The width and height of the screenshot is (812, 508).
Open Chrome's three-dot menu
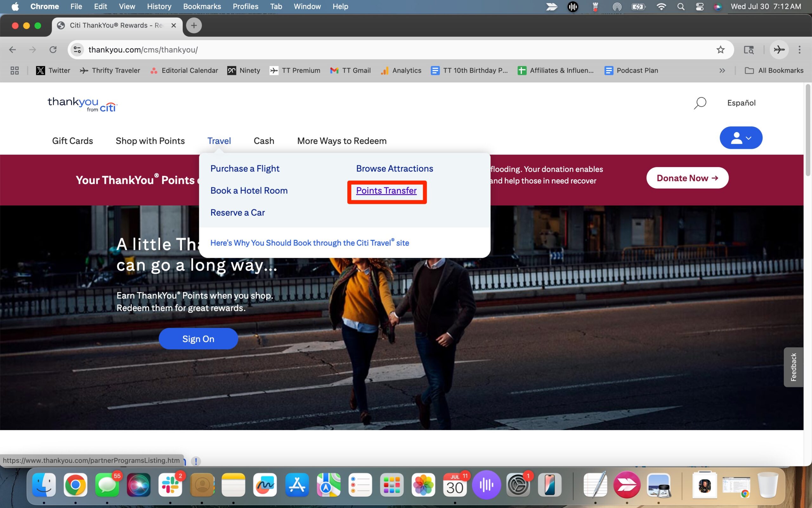pyautogui.click(x=800, y=50)
